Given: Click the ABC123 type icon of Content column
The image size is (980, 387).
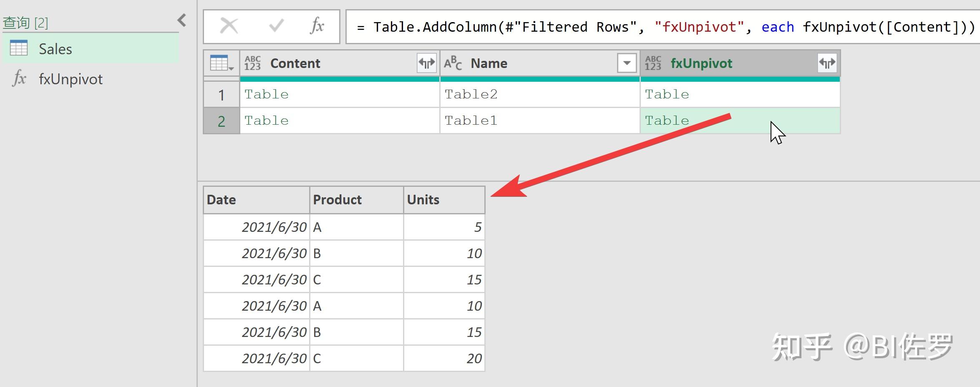Looking at the screenshot, I should point(252,63).
